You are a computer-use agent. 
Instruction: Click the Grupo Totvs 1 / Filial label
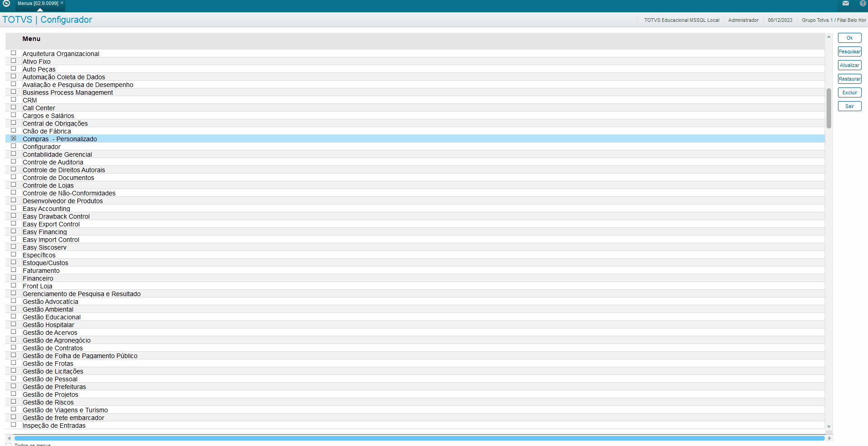point(834,20)
